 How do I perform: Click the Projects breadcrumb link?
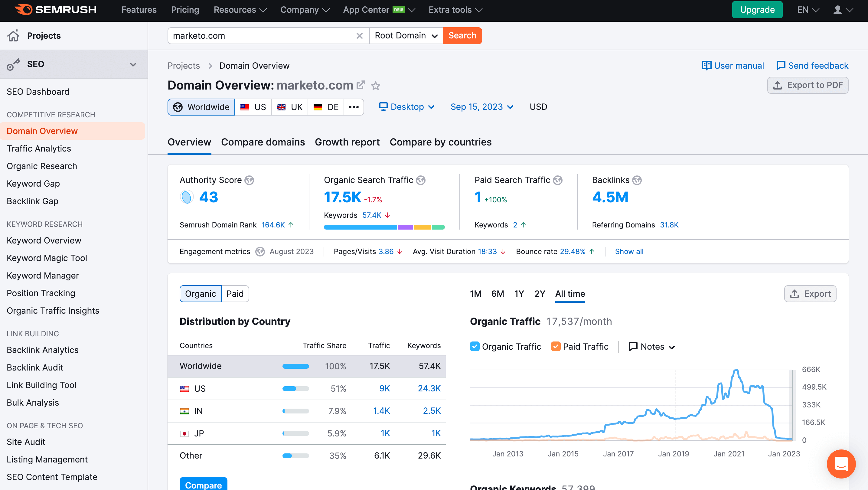(x=184, y=66)
